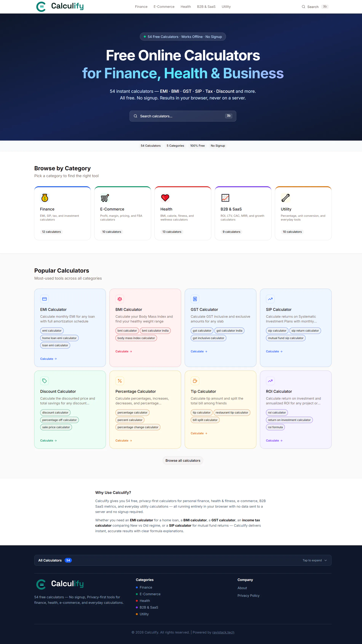Click the E-Commerce shopping cart icon
Image resolution: width=362 pixels, height=644 pixels.
click(105, 198)
